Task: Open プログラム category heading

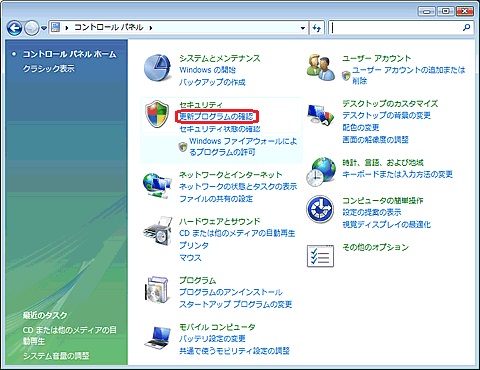Action: tap(197, 280)
